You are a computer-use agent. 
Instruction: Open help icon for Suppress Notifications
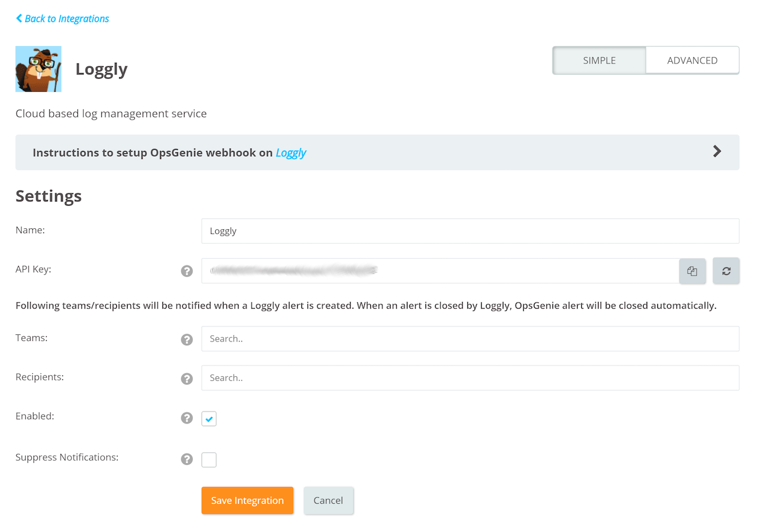187,459
